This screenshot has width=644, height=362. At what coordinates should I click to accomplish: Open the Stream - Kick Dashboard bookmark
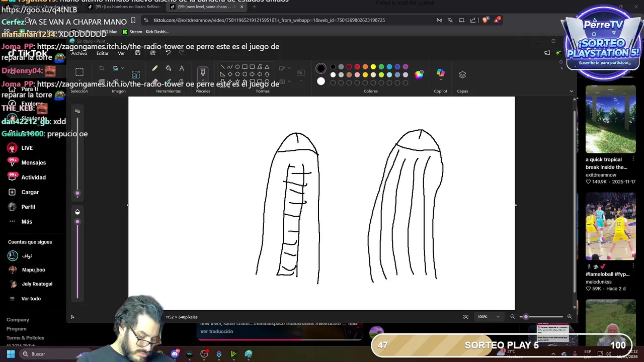[145, 32]
